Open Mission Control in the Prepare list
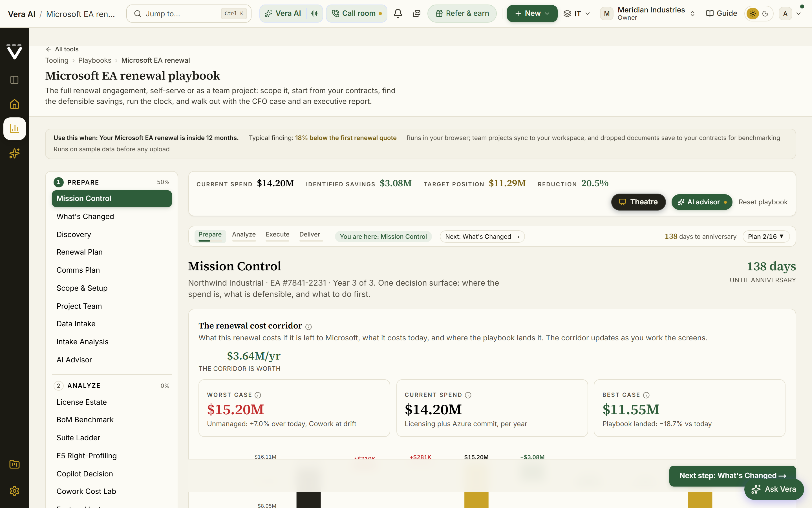This screenshot has width=812, height=508. tap(112, 199)
